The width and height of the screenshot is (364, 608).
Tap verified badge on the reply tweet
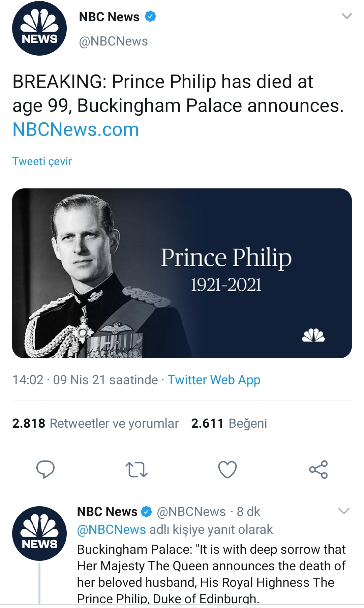pos(147,512)
